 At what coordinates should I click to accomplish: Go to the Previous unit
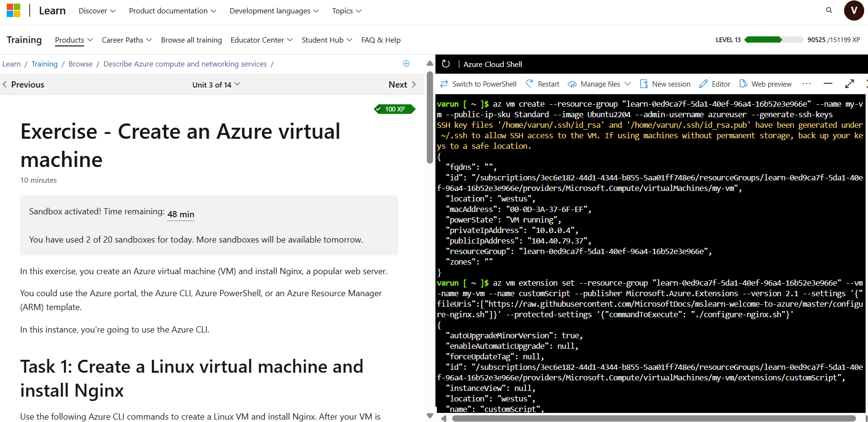(23, 85)
